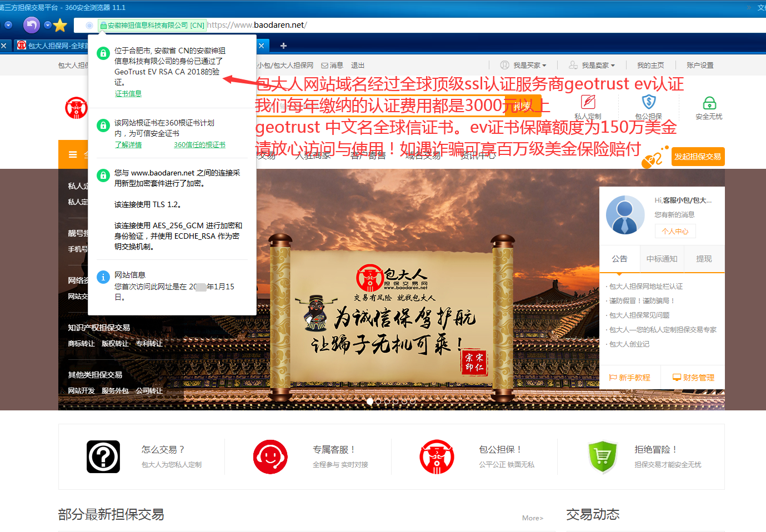Screen dimensions: 766x532
Task: Click the purple undo/restore page button
Action: pyautogui.click(x=32, y=25)
